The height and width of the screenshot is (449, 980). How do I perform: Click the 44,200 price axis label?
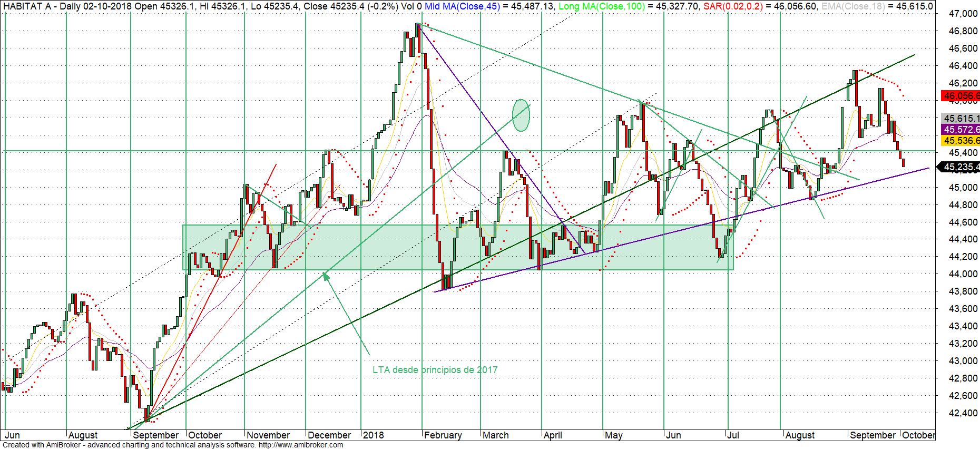(963, 257)
